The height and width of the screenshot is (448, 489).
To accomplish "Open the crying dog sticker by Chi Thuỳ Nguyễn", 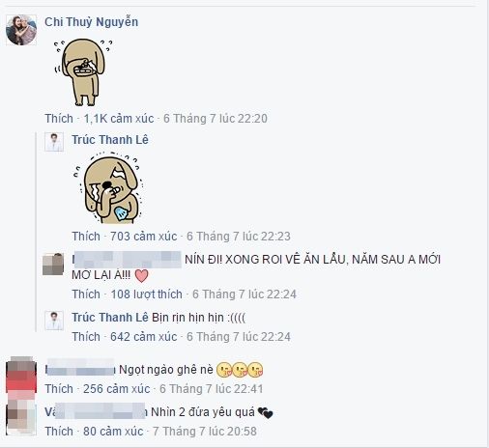I will tap(83, 72).
